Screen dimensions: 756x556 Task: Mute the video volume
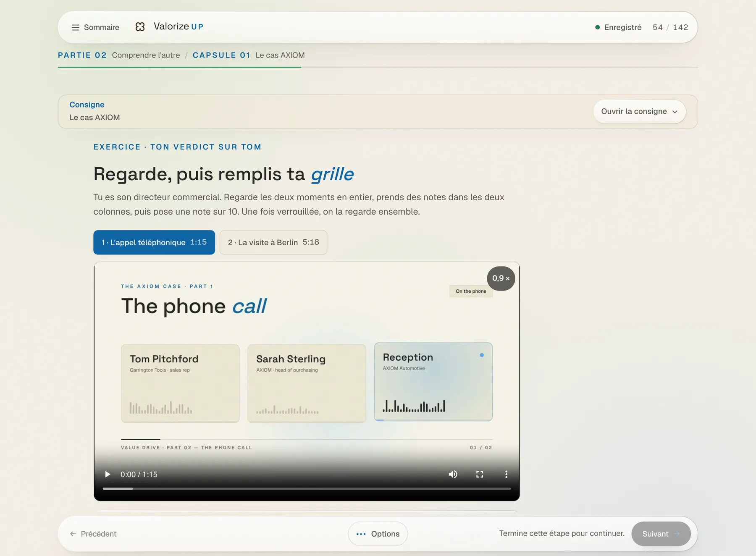pyautogui.click(x=453, y=474)
